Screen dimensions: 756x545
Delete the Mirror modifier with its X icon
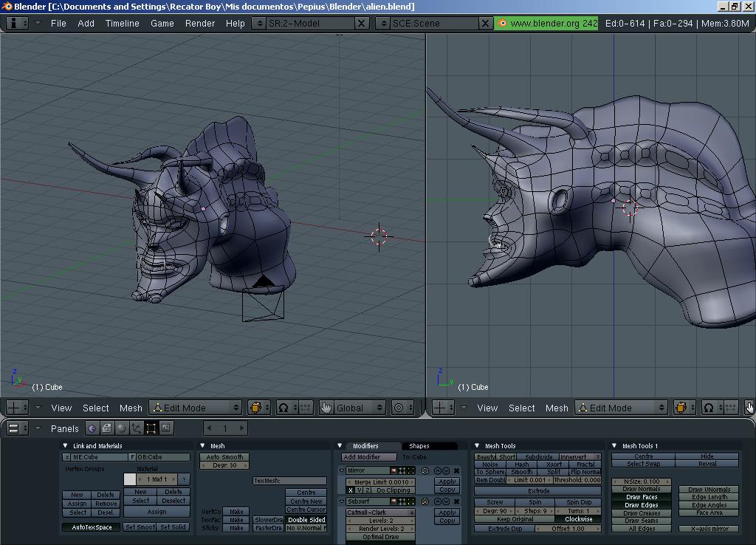click(456, 470)
